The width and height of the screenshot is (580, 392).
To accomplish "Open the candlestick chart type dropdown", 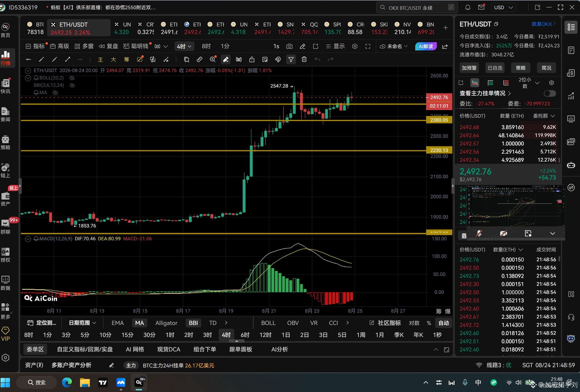I will coord(161,46).
